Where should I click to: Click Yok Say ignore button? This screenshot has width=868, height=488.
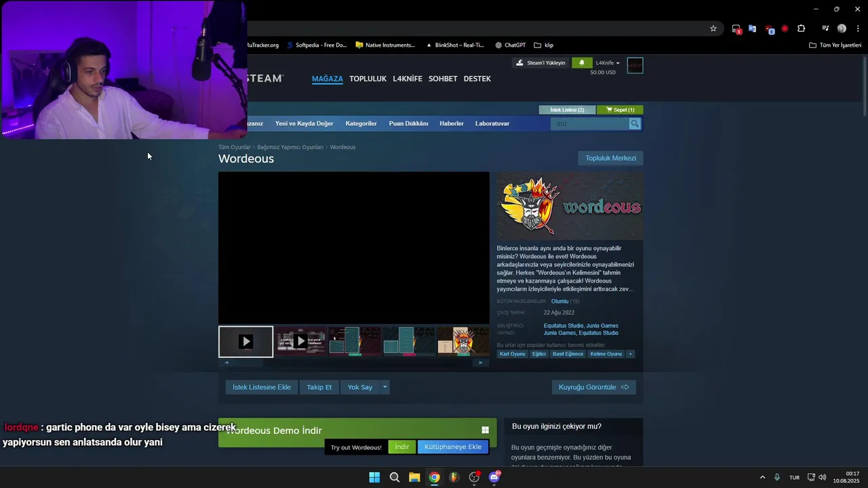(359, 387)
